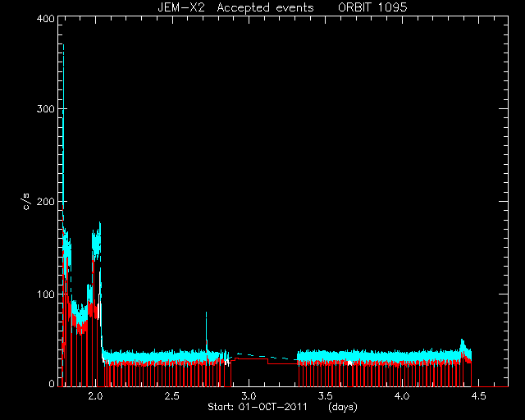Click the 0 y-axis tick label
The image size is (525, 420).
pyautogui.click(x=52, y=383)
